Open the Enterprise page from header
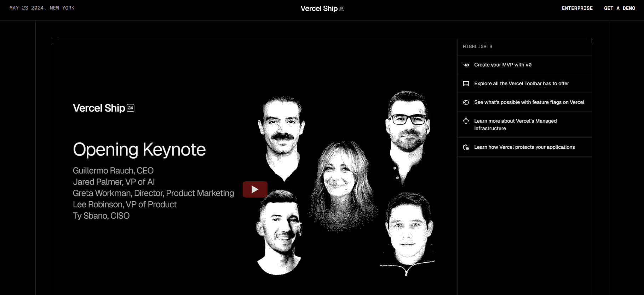This screenshot has width=644, height=295. click(x=577, y=8)
